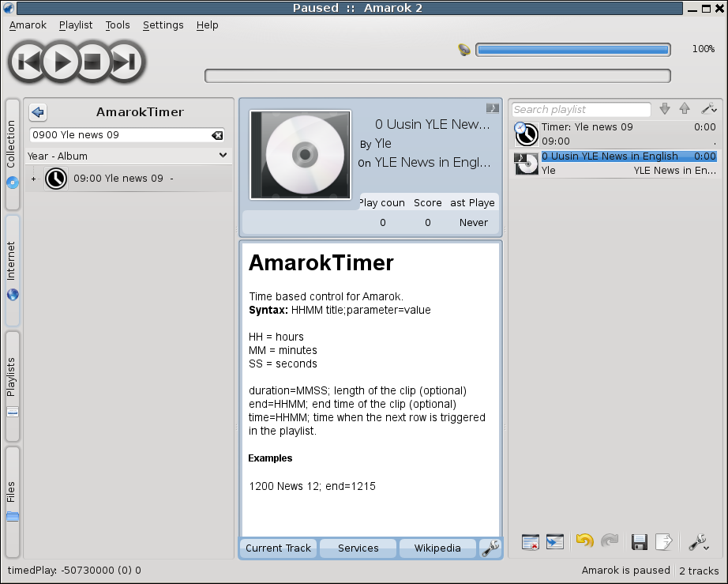Click the 'ast Playe' column header

point(472,203)
